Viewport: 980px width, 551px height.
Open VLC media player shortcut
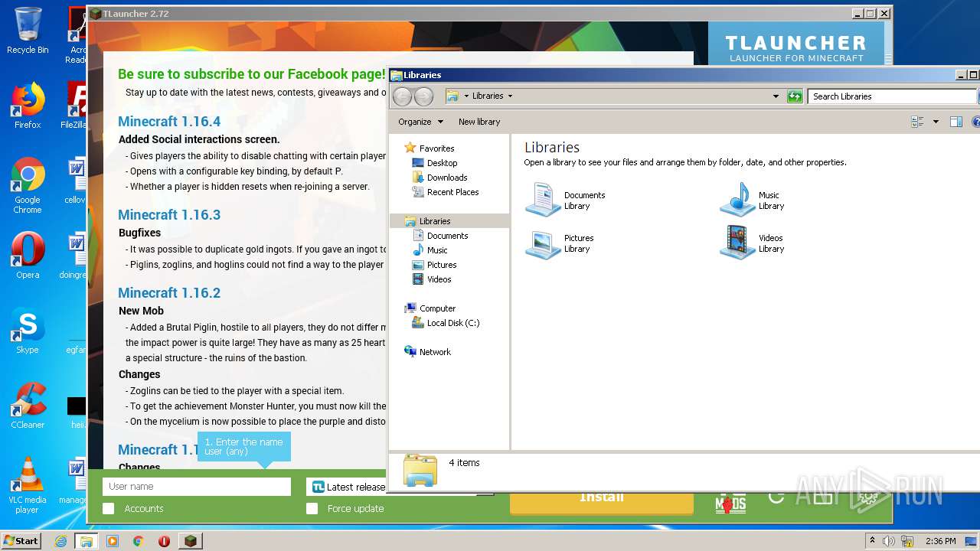[x=28, y=485]
